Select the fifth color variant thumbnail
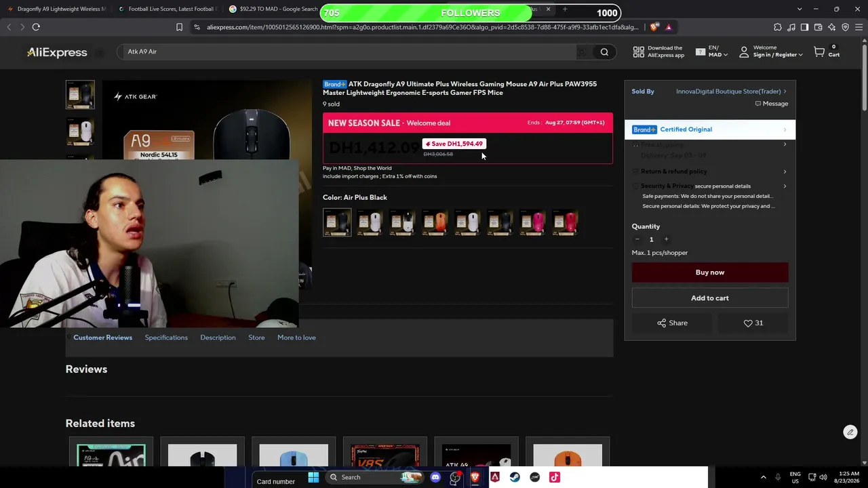 point(467,222)
